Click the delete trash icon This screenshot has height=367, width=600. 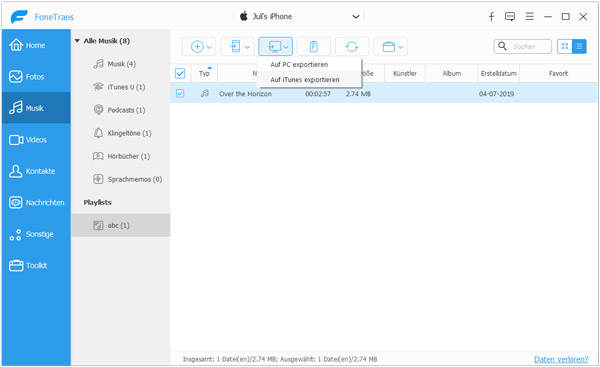(313, 47)
